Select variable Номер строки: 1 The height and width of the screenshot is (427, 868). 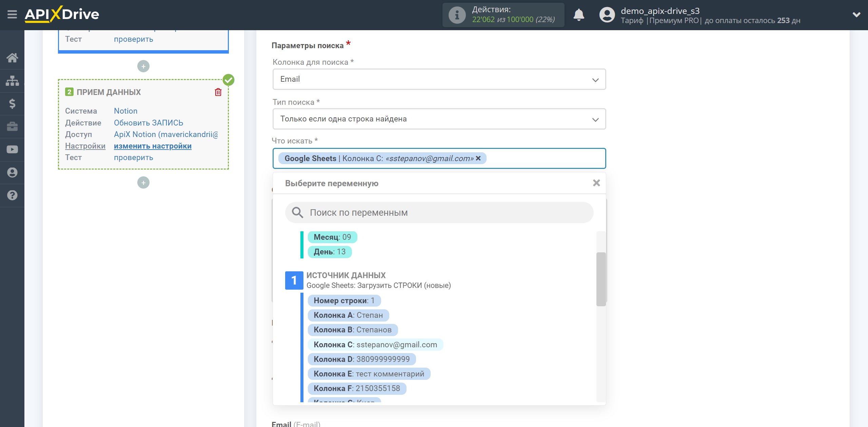pyautogui.click(x=344, y=300)
